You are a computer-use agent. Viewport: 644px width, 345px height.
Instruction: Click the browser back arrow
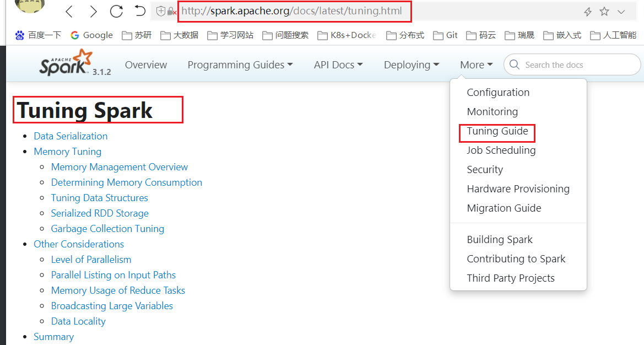(69, 11)
